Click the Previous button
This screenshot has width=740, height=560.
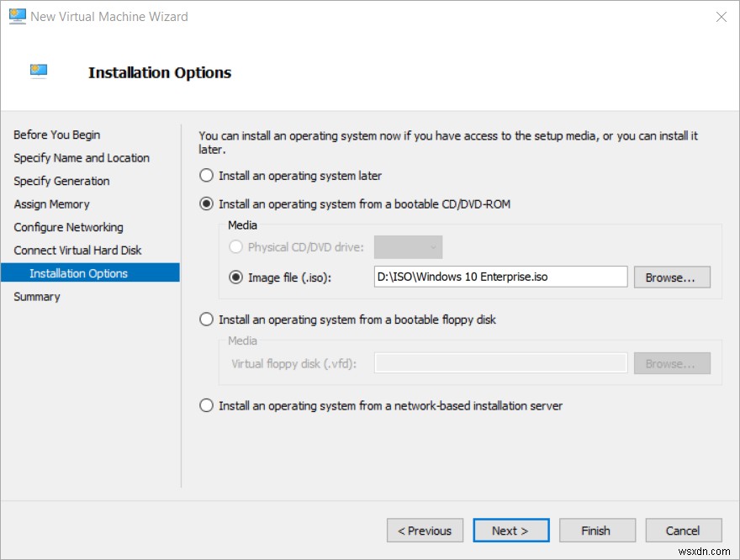point(425,531)
